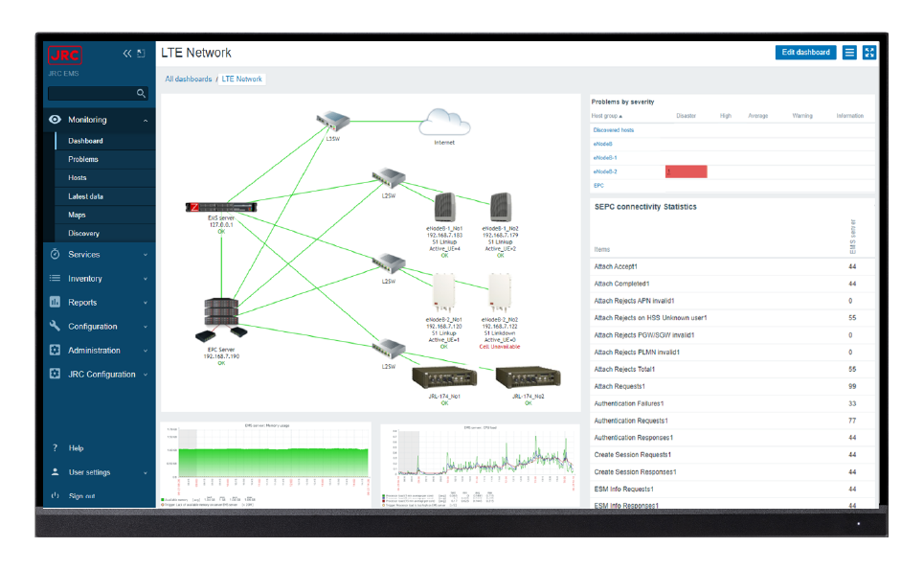
Task: Select eNodeB-2_No2 unavailable cell icon
Action: coord(500,292)
